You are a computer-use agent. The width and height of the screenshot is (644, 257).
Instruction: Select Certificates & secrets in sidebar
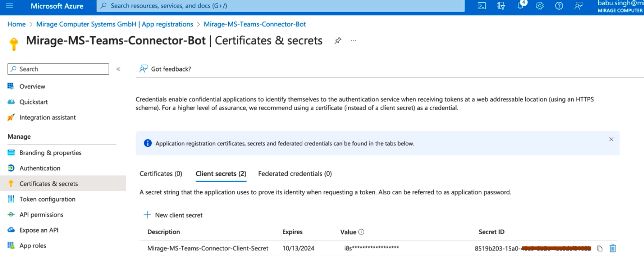[x=63, y=184]
